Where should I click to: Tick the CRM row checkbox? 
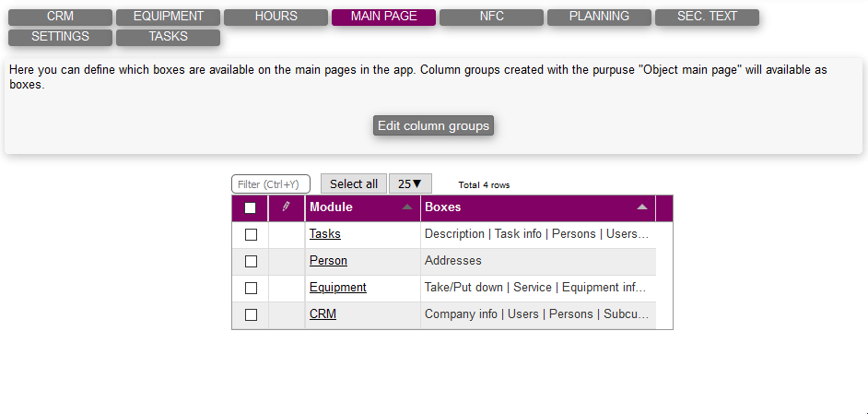tap(251, 314)
